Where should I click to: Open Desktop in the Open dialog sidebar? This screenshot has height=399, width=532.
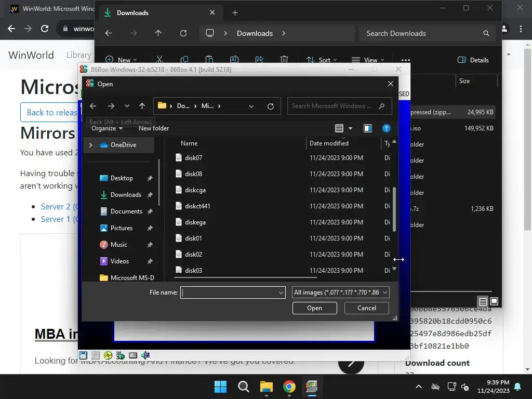[122, 178]
